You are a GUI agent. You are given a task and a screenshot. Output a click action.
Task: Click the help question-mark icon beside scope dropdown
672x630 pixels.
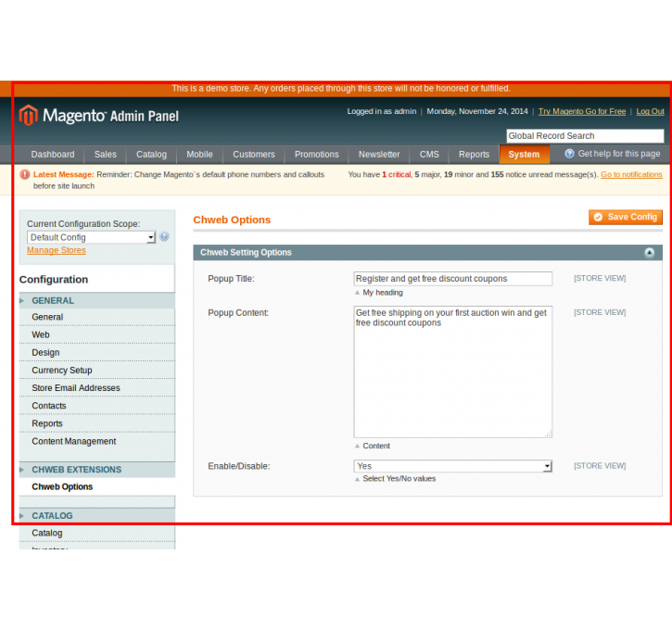(164, 236)
